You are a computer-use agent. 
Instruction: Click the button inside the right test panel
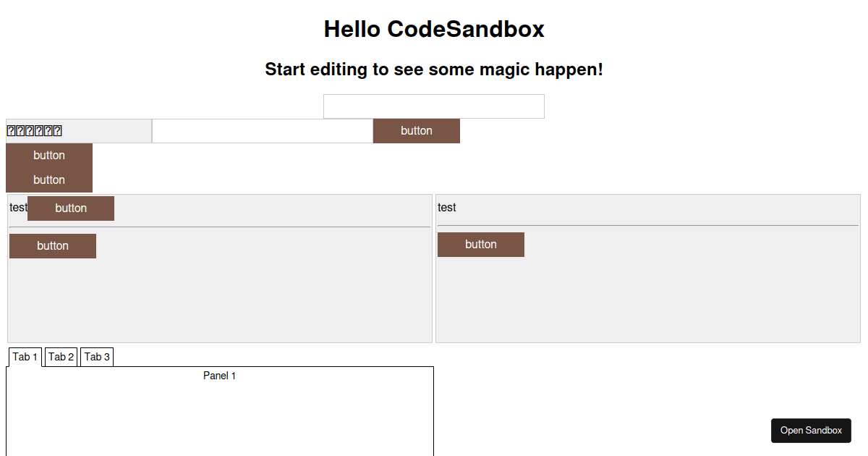(x=481, y=244)
